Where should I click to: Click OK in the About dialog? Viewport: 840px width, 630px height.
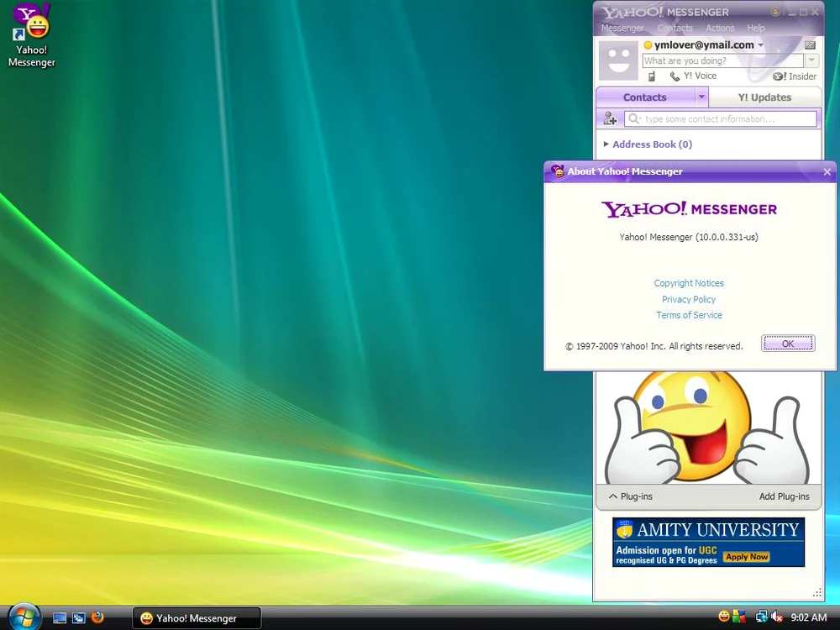tap(788, 344)
